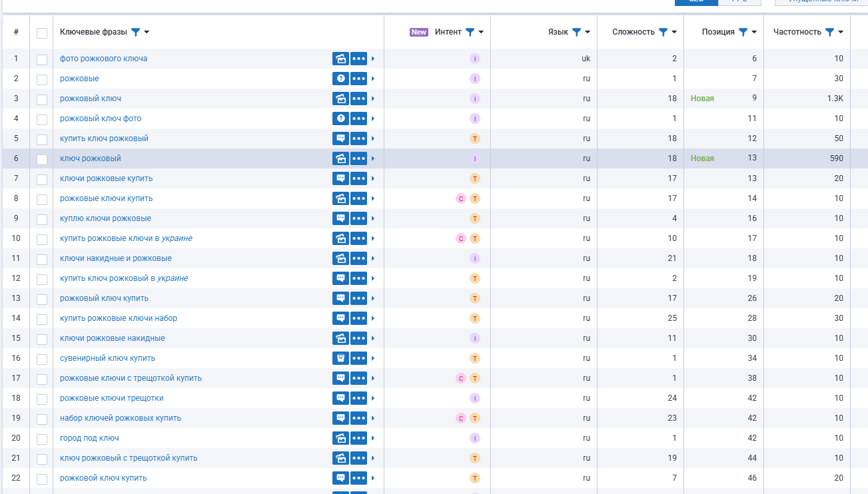This screenshot has height=494, width=868.
Task: Open keyword link 'купить ключ рожковый в украине'
Action: coord(124,278)
